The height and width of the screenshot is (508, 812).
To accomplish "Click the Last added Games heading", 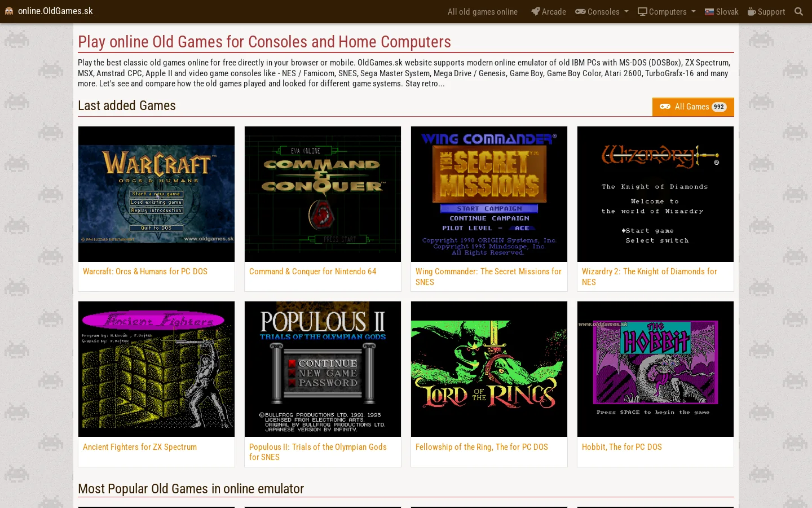I will pyautogui.click(x=127, y=106).
